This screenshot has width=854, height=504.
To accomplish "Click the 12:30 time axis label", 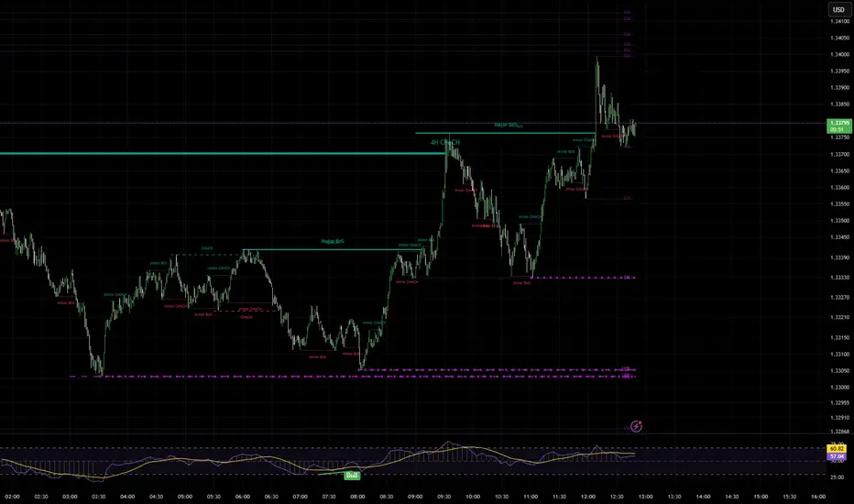I will (x=617, y=497).
